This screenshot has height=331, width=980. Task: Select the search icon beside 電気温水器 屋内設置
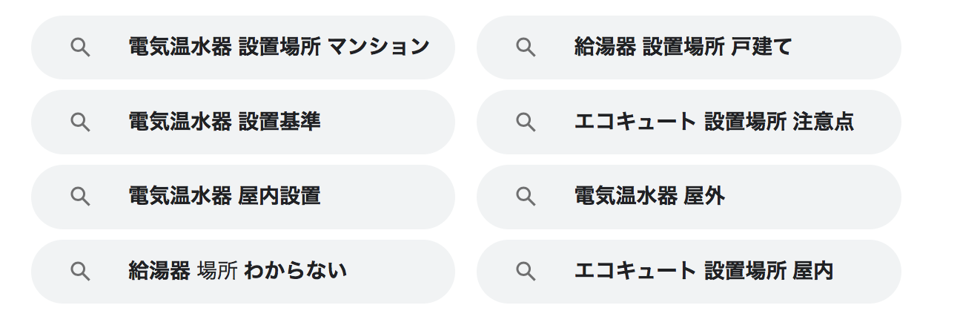80,197
